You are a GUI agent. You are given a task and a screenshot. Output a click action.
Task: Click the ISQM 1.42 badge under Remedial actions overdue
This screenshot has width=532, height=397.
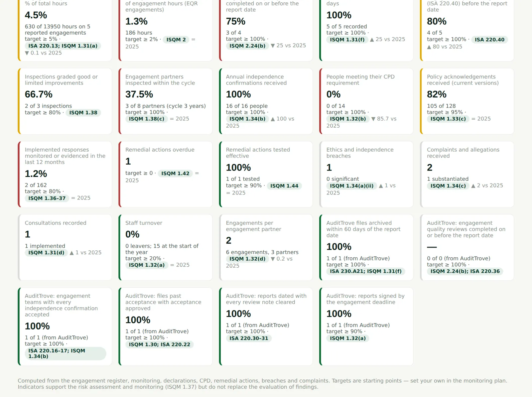coord(175,173)
